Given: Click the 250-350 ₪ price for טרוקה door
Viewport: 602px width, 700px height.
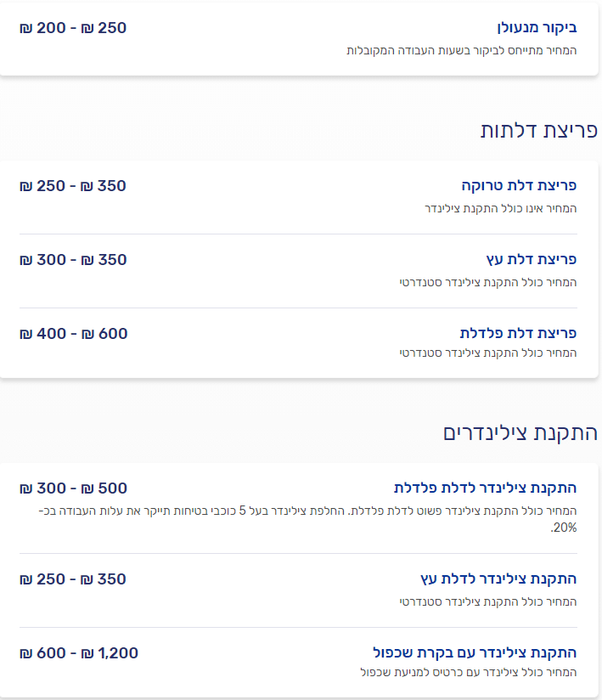Looking at the screenshot, I should (x=73, y=186).
